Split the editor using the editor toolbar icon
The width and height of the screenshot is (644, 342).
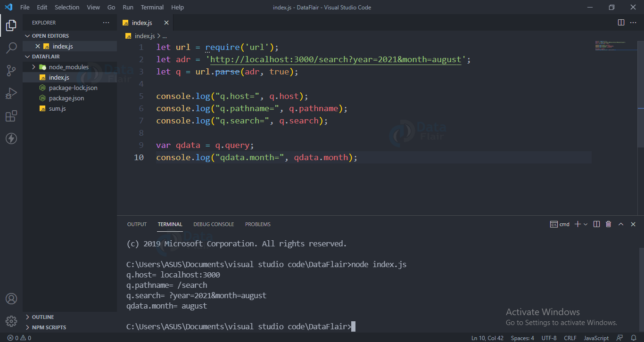pyautogui.click(x=620, y=22)
